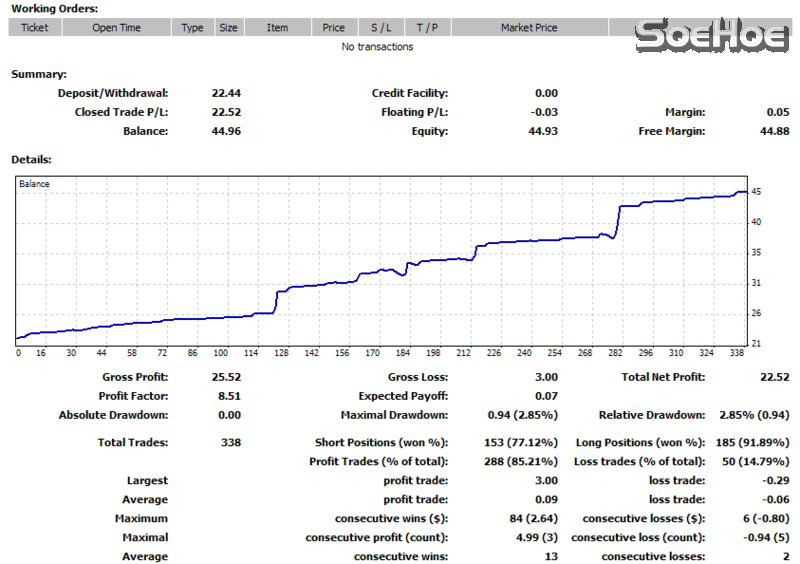This screenshot has width=800, height=564.
Task: Click the Balance label inside the chart
Action: click(34, 184)
